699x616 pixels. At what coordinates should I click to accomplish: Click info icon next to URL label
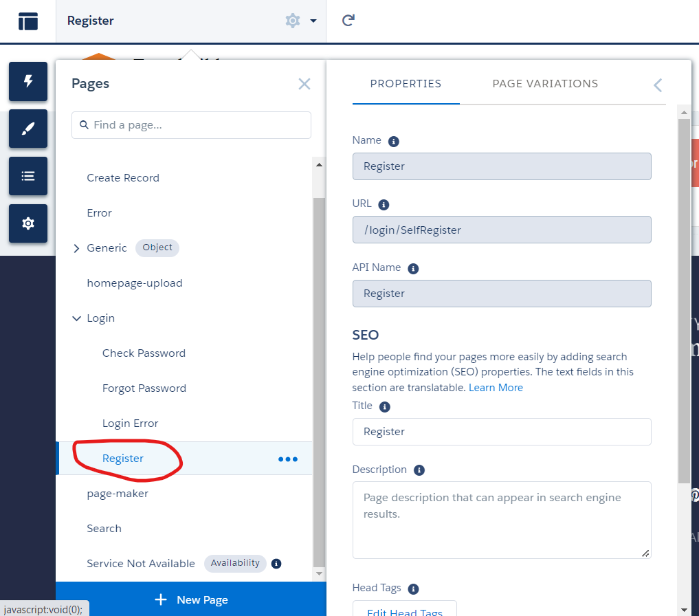[x=384, y=205]
